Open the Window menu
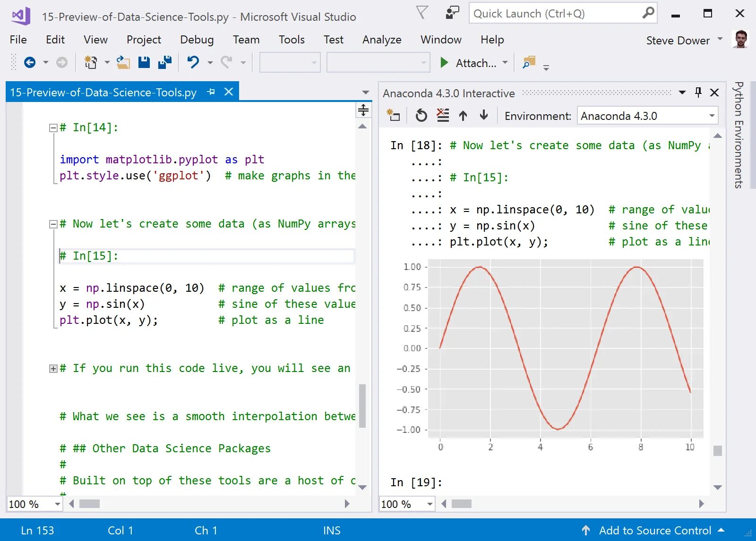This screenshot has height=541, width=756. (x=441, y=40)
